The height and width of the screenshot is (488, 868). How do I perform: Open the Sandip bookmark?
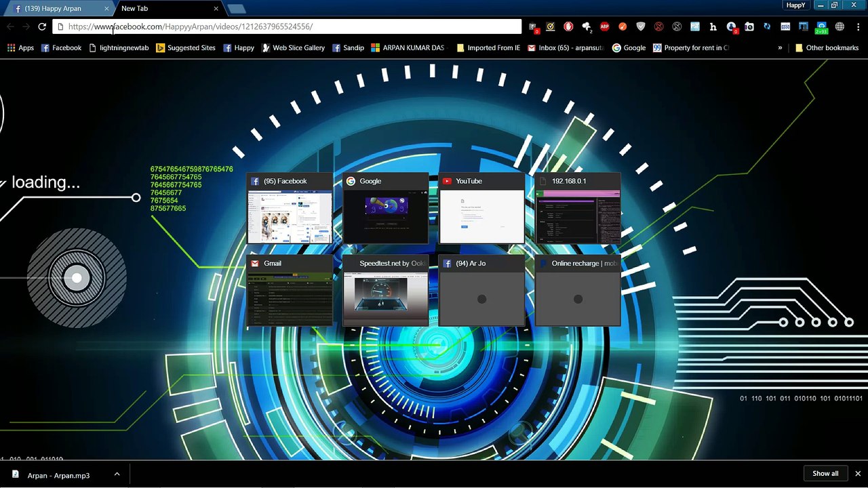point(348,48)
